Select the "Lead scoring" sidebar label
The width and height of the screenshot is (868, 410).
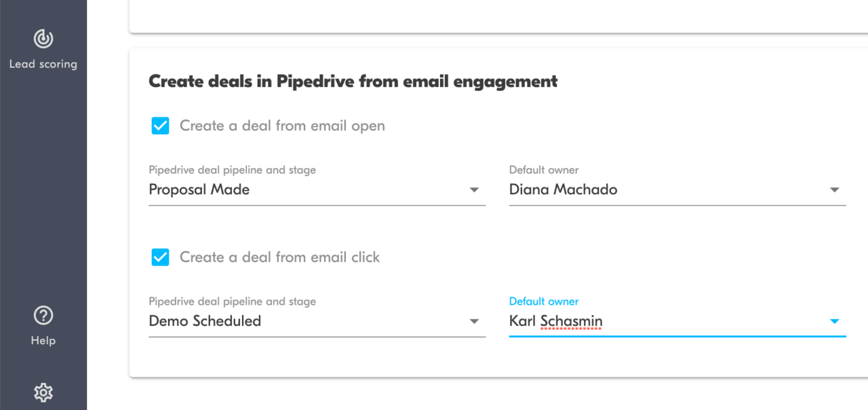pos(43,64)
